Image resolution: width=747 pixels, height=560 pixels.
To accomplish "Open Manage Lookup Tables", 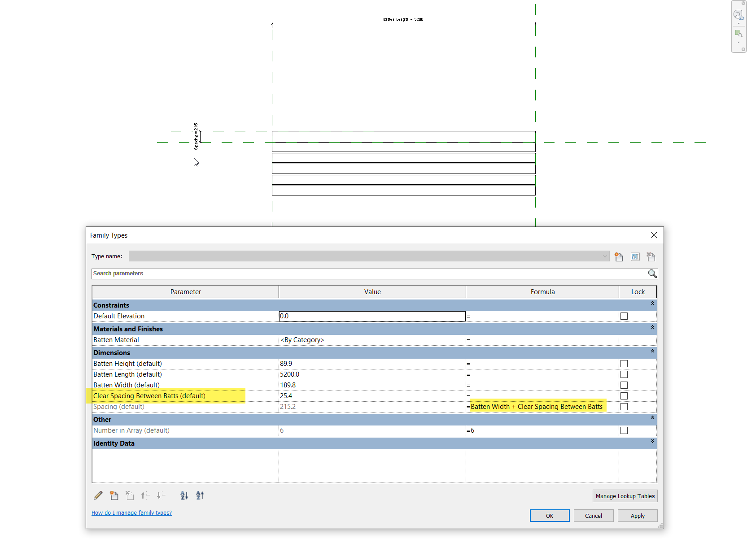I will coord(625,496).
